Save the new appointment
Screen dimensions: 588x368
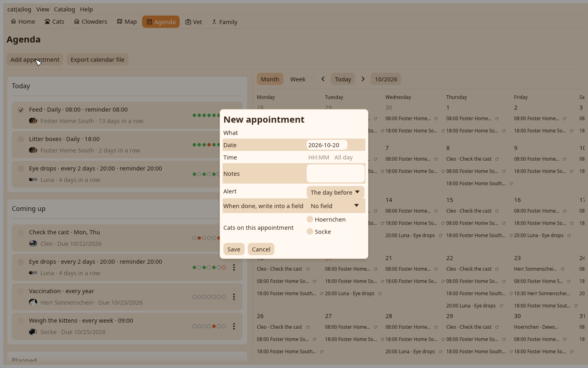click(x=234, y=249)
